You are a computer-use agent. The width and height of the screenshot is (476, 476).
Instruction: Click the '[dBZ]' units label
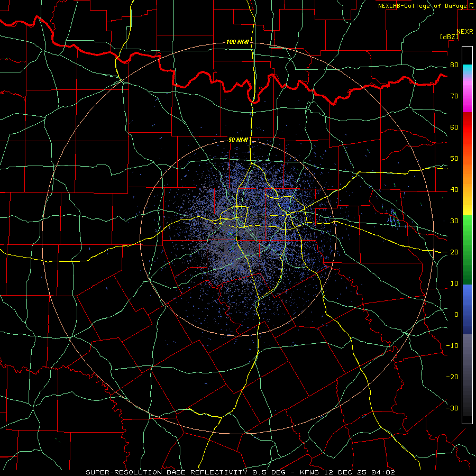point(449,36)
